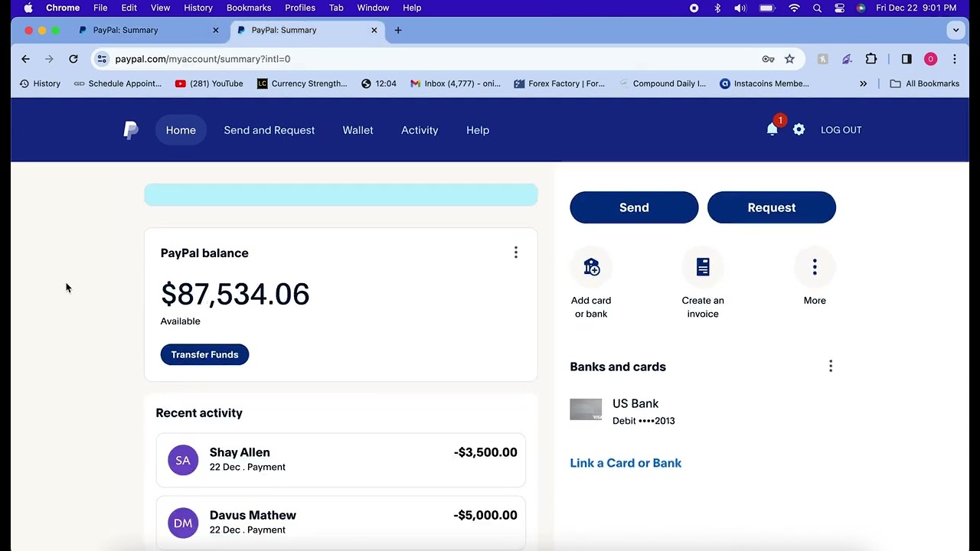Click the Bluetooth icon in menu bar

(717, 8)
